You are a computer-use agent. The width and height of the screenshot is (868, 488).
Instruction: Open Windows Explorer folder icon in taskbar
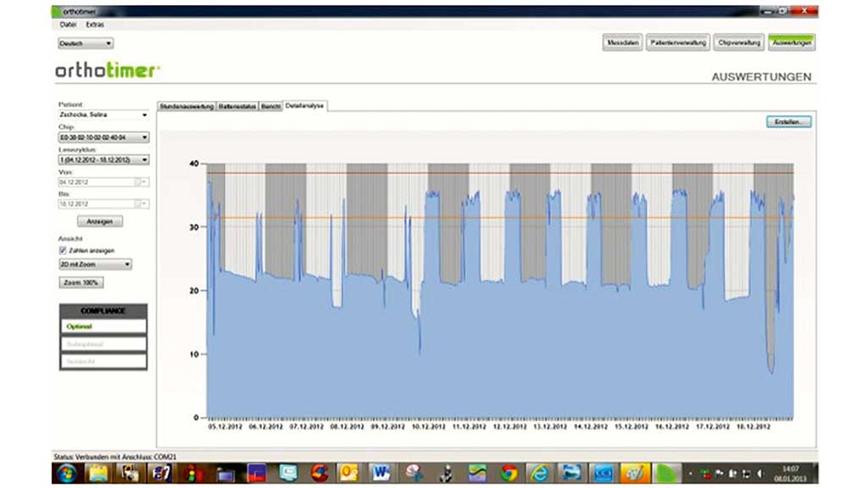[98, 473]
